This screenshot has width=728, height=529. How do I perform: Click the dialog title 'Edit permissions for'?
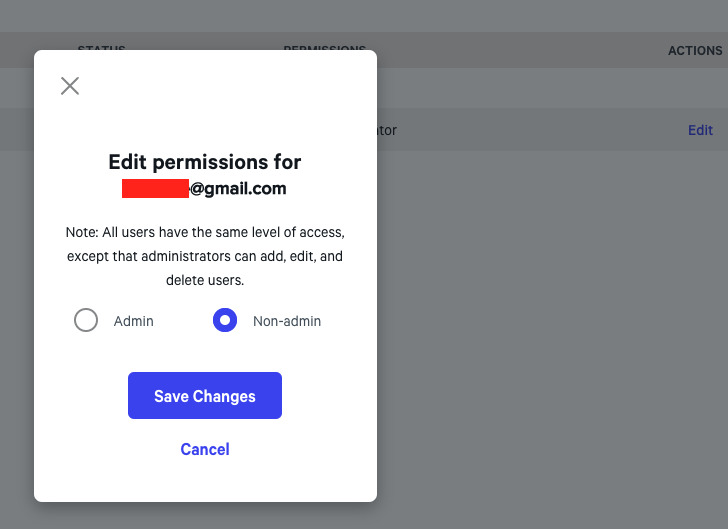[205, 162]
